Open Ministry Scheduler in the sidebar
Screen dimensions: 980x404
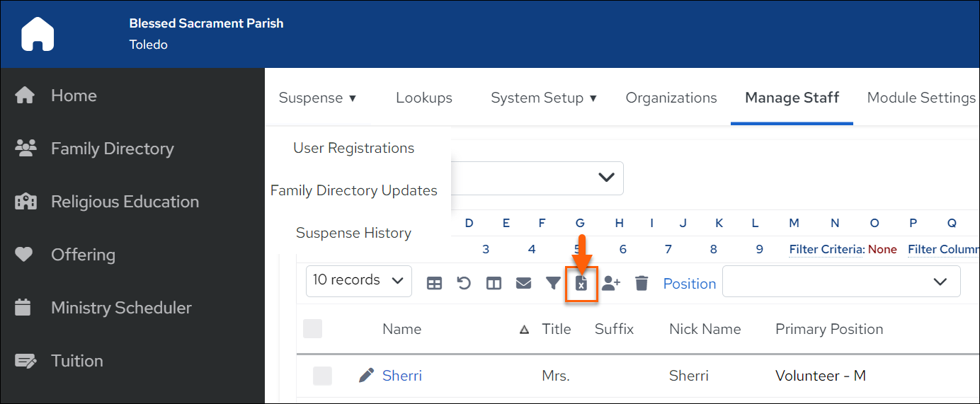point(121,308)
